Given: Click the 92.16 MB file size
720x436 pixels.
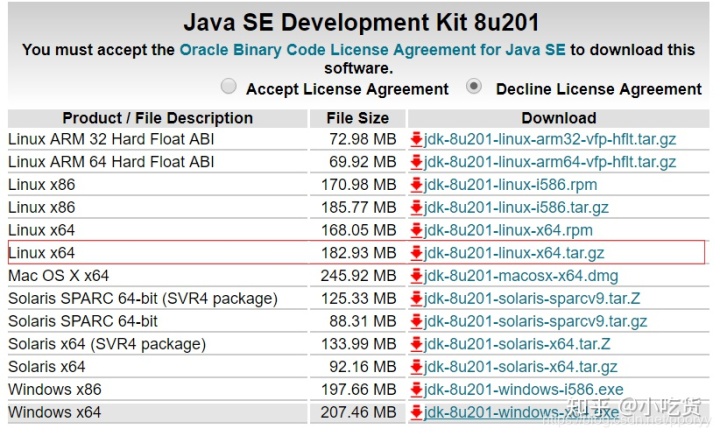Looking at the screenshot, I should point(362,367).
